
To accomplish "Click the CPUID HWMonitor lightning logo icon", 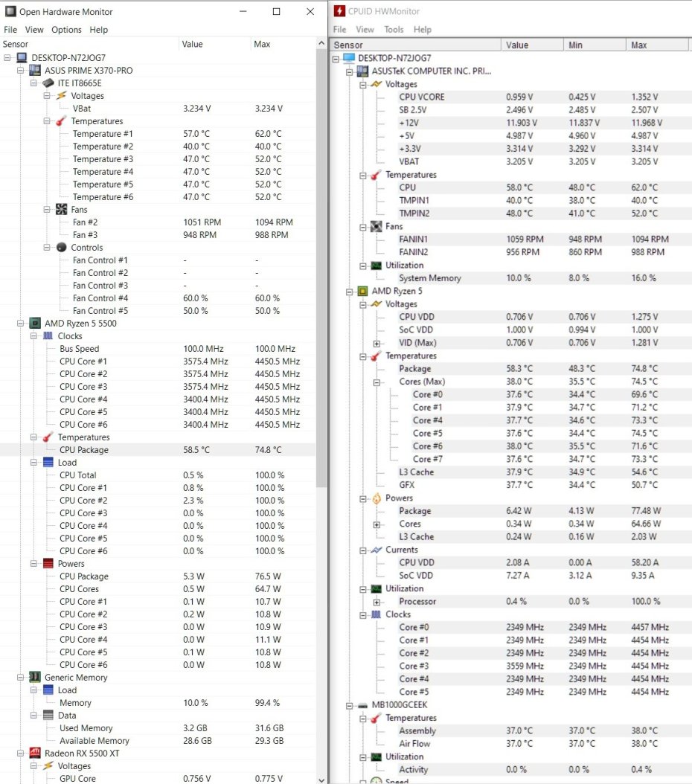I will tap(339, 11).
